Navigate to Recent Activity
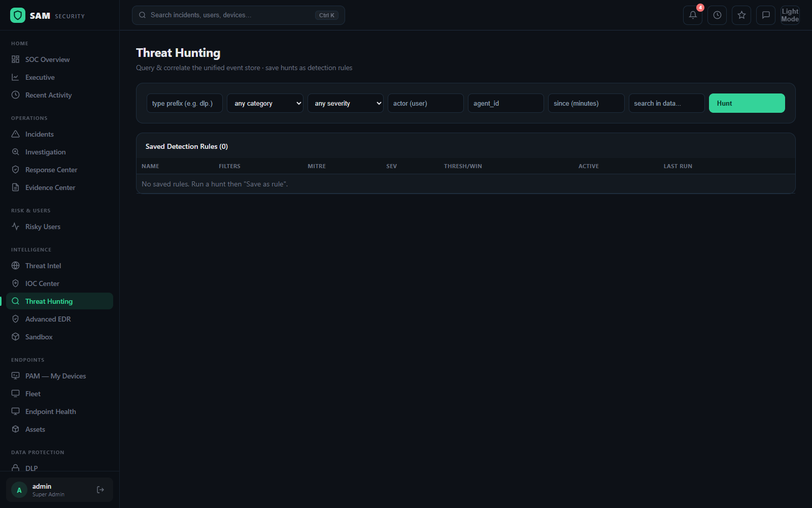 coord(59,95)
